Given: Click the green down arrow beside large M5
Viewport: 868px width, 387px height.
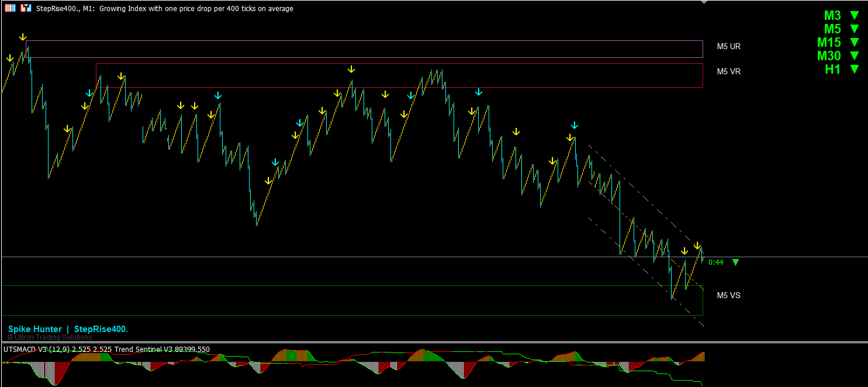Looking at the screenshot, I should 855,29.
